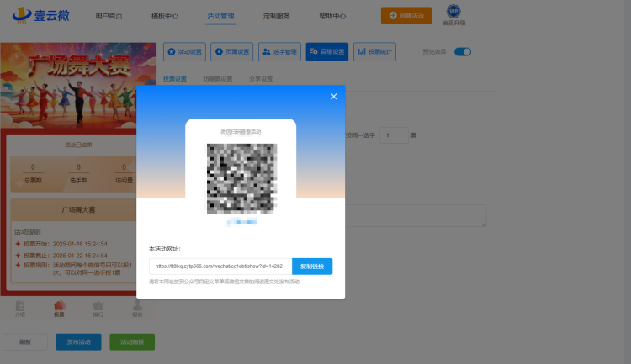
Task: Click the 介绍 icon in preview nav
Action: point(19,309)
